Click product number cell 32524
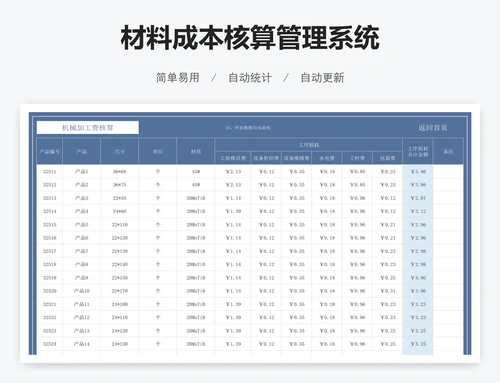 click(x=49, y=344)
